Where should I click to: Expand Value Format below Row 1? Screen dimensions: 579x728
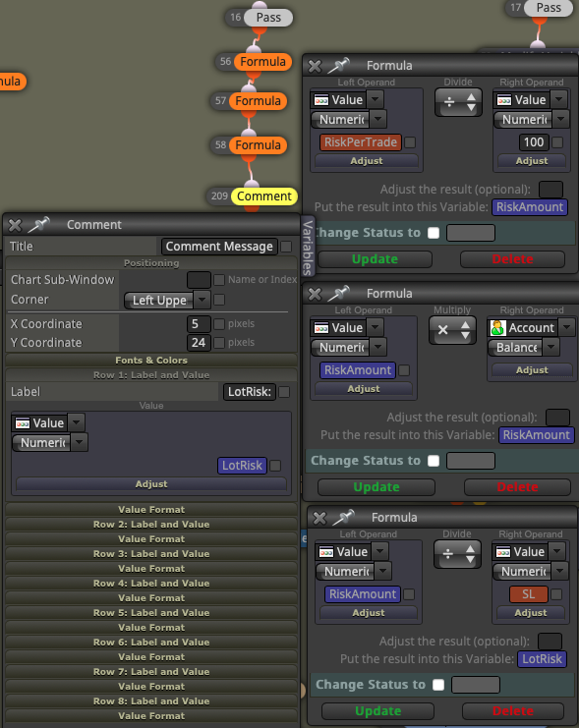coord(151,510)
